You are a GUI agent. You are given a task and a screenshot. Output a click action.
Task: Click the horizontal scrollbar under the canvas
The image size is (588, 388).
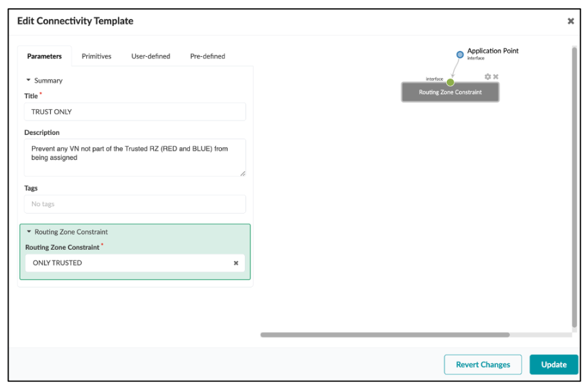(385, 334)
